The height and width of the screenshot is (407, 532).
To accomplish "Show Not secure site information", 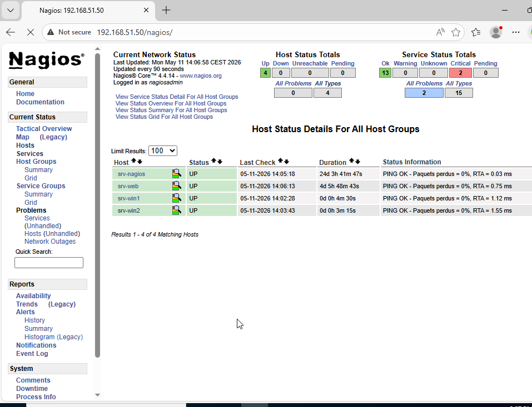I will coord(69,32).
